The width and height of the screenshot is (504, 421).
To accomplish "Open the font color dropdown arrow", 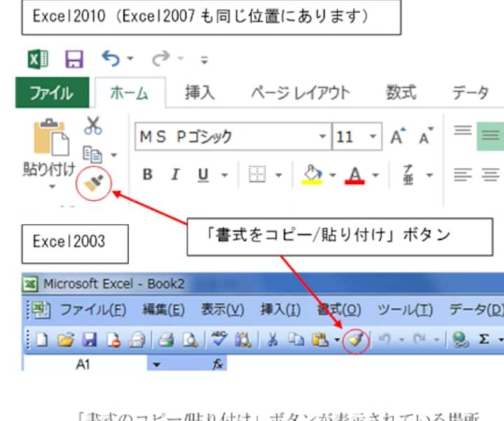I will [x=375, y=176].
